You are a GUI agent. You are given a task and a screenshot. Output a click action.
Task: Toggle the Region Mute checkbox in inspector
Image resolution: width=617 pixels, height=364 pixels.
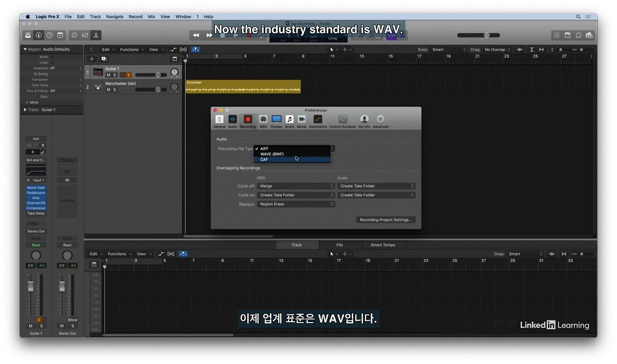click(x=52, y=57)
